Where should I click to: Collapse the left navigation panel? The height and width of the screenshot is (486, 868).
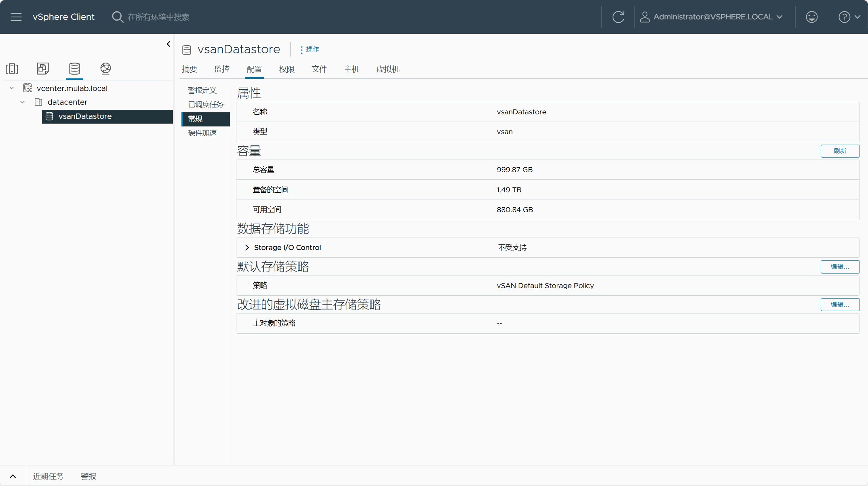click(169, 44)
